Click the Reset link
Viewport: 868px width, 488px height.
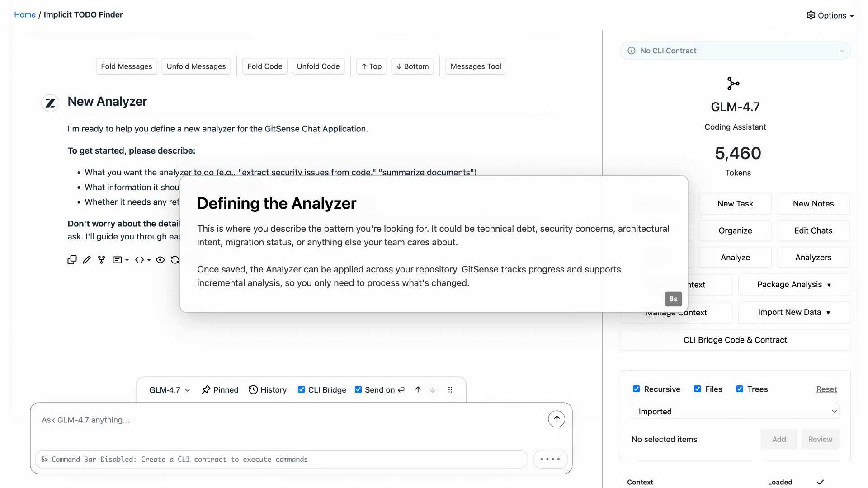coord(826,389)
